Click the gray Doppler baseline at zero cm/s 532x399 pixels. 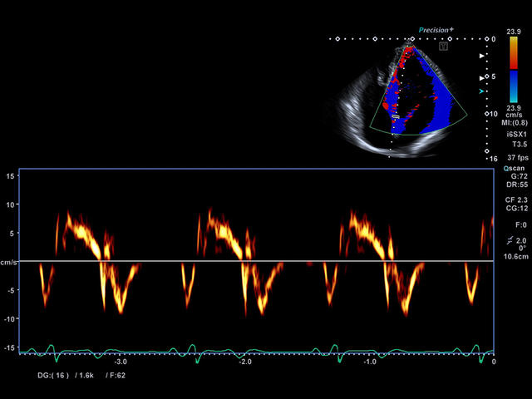pos(257,261)
